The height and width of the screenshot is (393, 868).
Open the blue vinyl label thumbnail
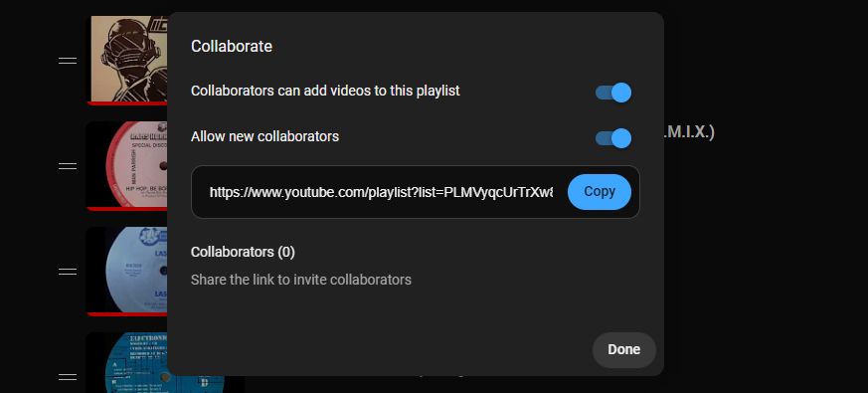point(127,271)
